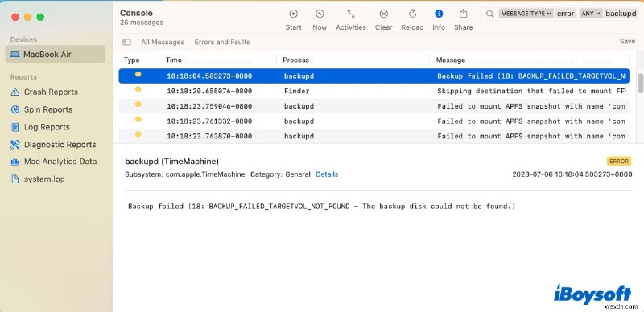Click the 2023-07-06 timestamp in details
This screenshot has width=644, height=312.
(x=572, y=174)
